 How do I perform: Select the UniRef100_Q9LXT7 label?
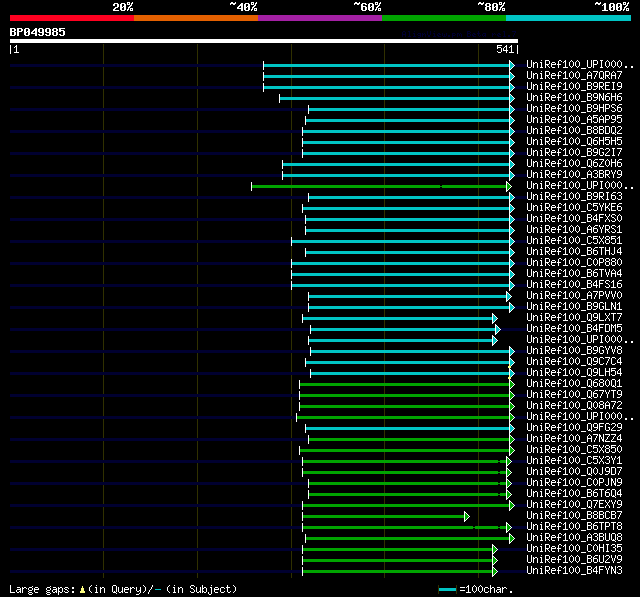point(574,318)
